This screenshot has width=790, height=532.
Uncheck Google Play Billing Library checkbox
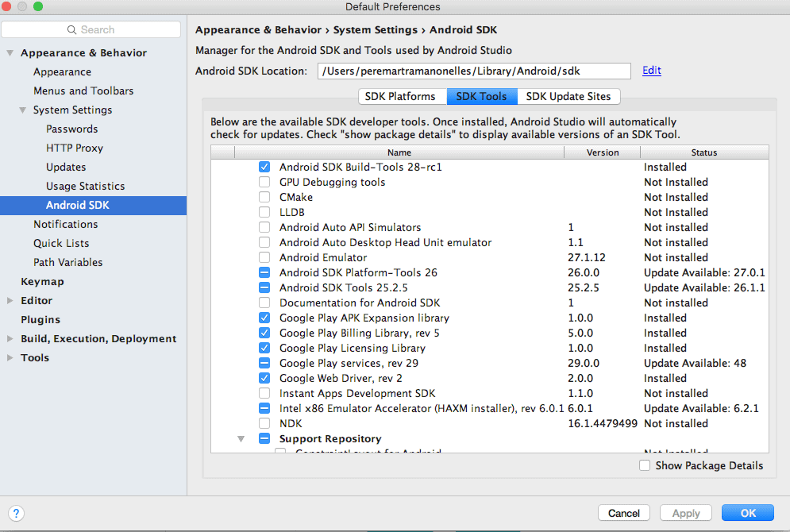coord(264,333)
